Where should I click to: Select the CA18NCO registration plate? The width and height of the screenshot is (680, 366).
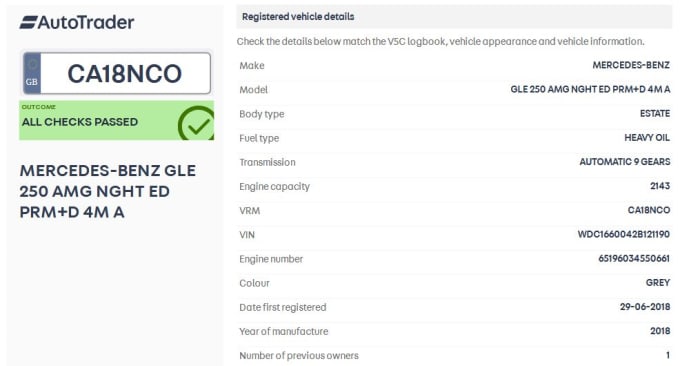116,73
